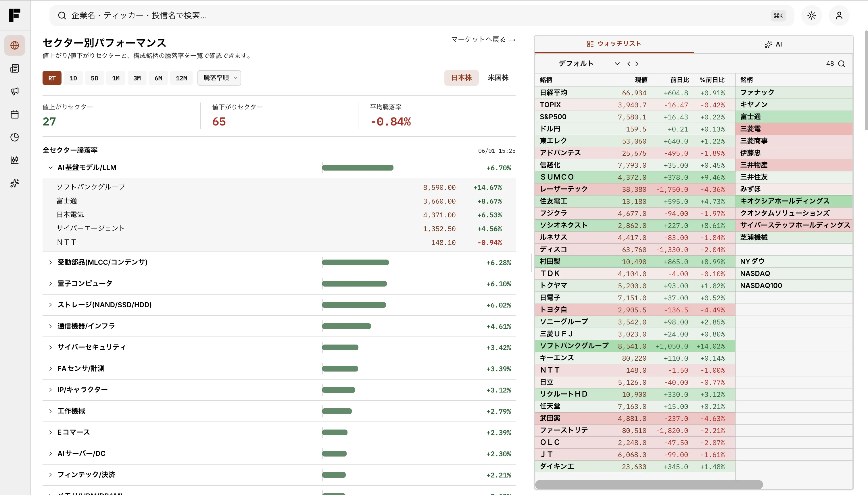Toggle the light/dark theme sun icon

point(811,16)
